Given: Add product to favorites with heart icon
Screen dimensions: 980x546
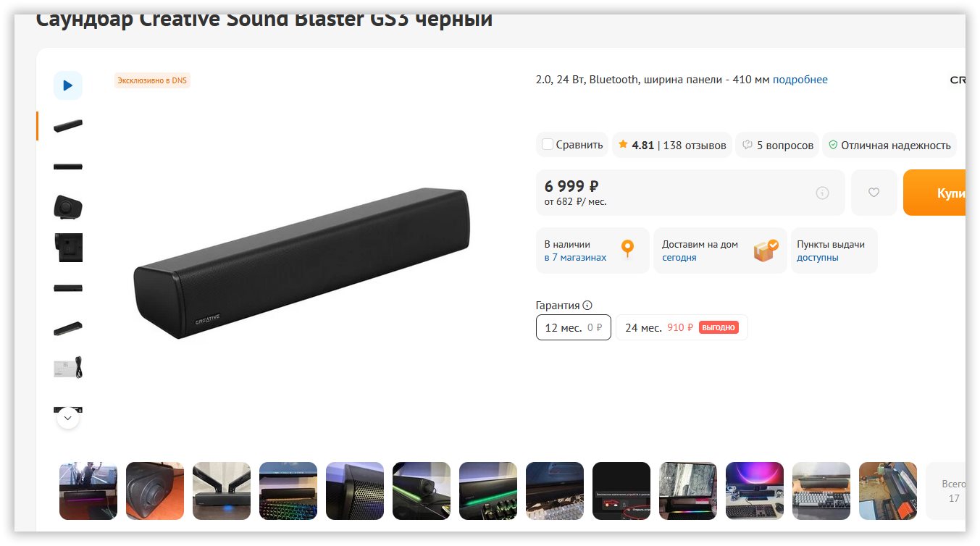Looking at the screenshot, I should click(874, 193).
